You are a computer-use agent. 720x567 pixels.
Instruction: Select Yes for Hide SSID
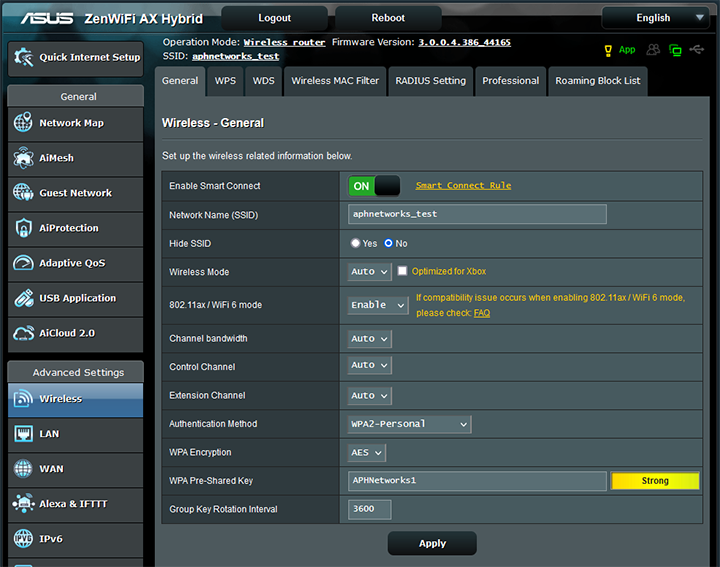355,243
